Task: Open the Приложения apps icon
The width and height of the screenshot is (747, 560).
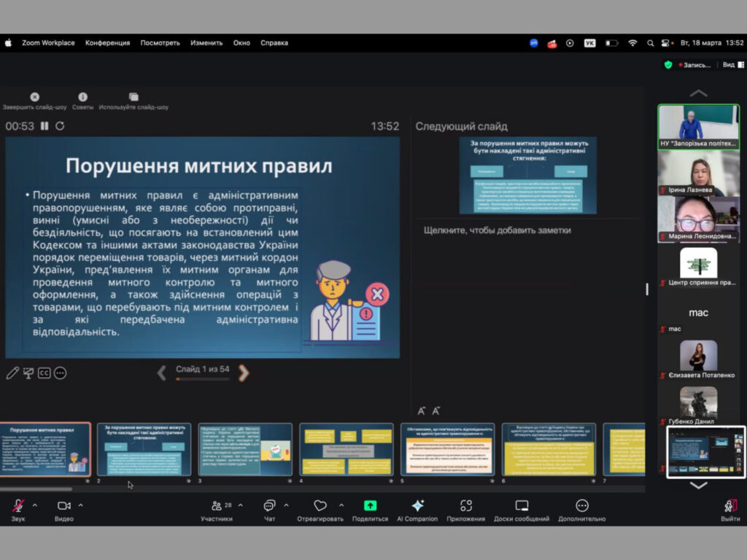Action: point(466,505)
